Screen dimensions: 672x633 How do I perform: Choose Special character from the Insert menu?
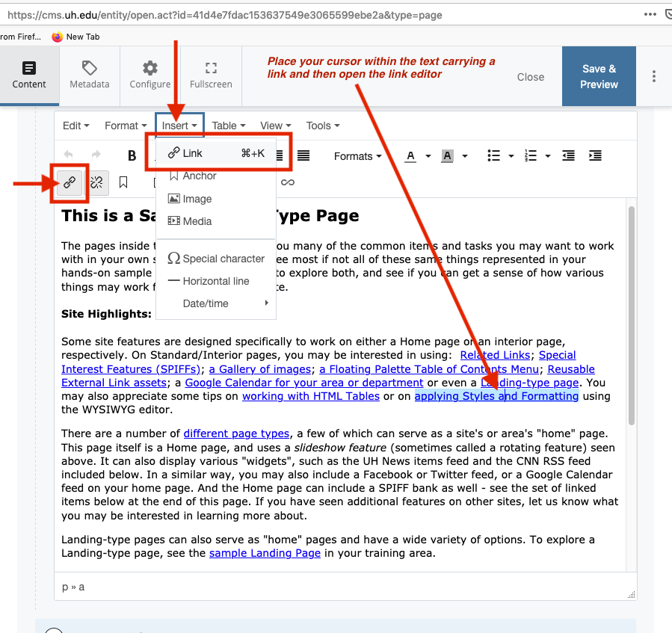pos(216,259)
